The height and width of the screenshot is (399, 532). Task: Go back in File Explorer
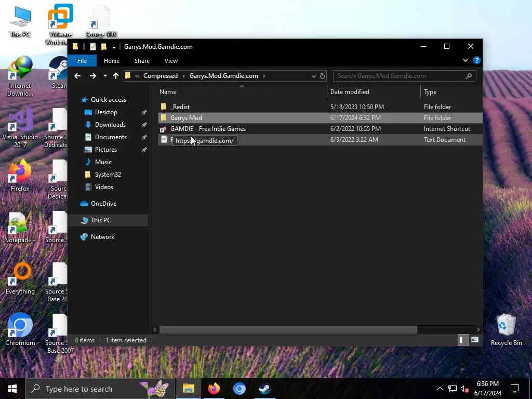(x=77, y=76)
